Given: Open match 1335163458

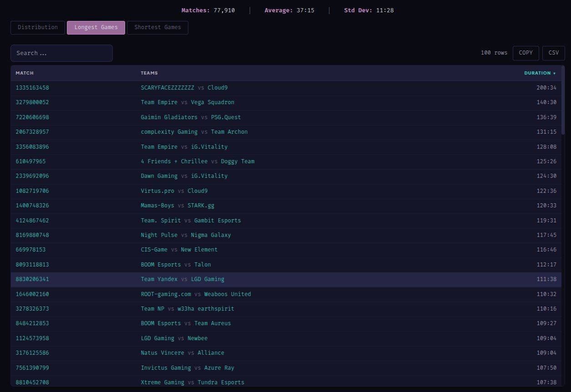Looking at the screenshot, I should coord(32,88).
